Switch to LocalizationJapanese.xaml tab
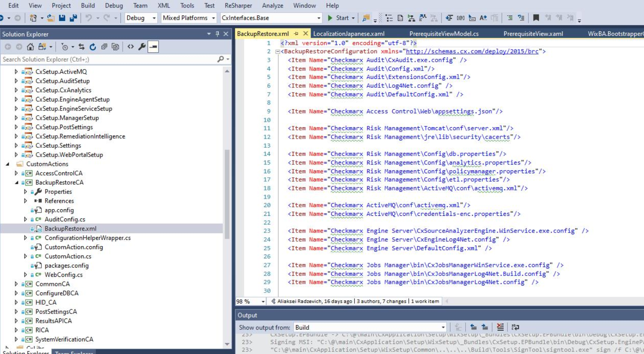644x354 pixels. pyautogui.click(x=349, y=34)
